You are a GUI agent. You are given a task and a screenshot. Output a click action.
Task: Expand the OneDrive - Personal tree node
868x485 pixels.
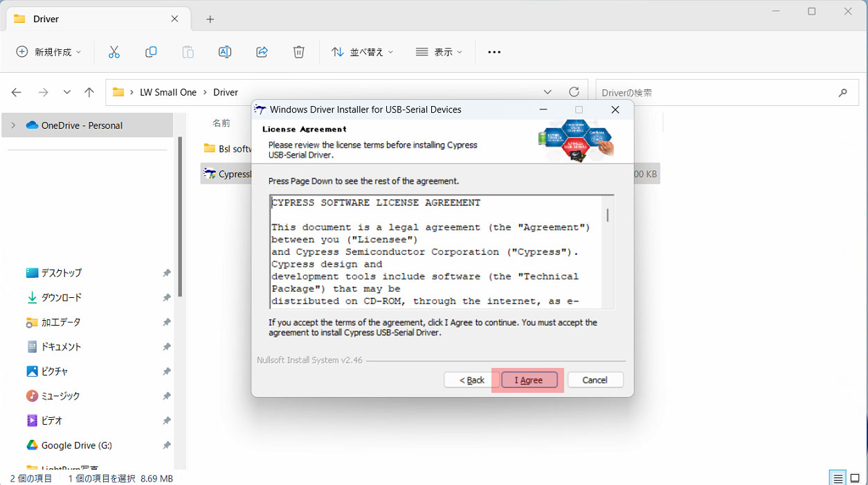[12, 125]
